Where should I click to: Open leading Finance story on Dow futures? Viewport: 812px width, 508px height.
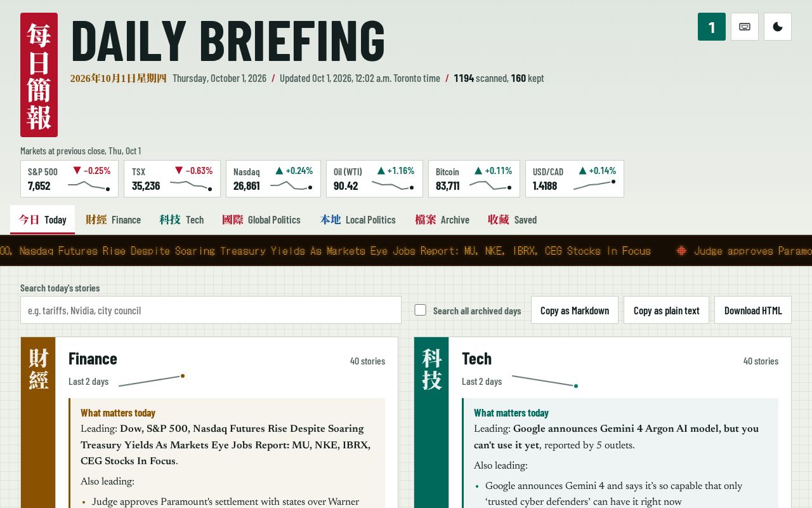point(225,445)
